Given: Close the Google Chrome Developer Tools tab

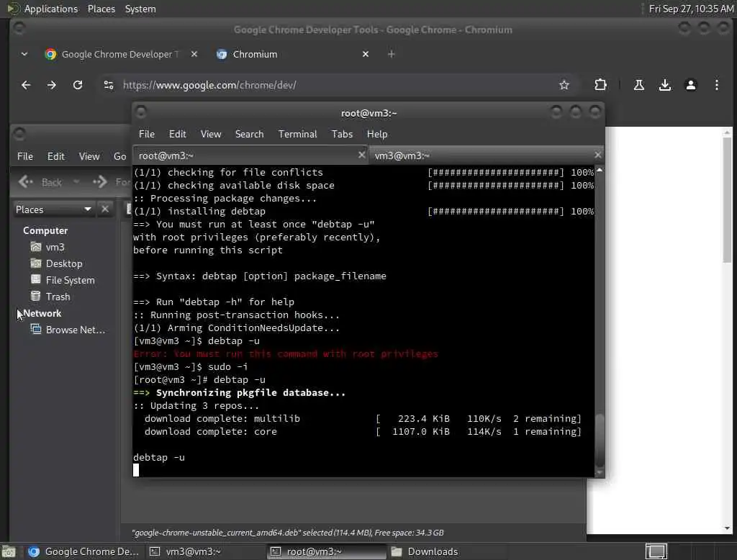Looking at the screenshot, I should (194, 54).
